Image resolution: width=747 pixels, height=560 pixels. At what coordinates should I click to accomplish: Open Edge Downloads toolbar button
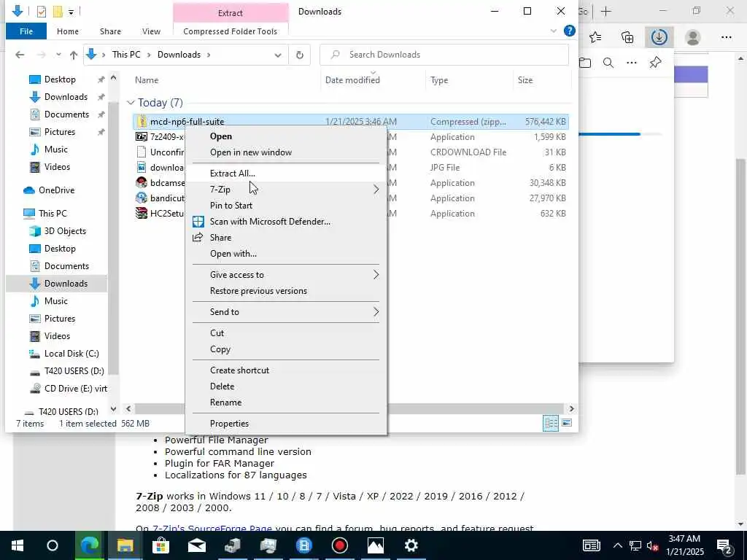[659, 37]
